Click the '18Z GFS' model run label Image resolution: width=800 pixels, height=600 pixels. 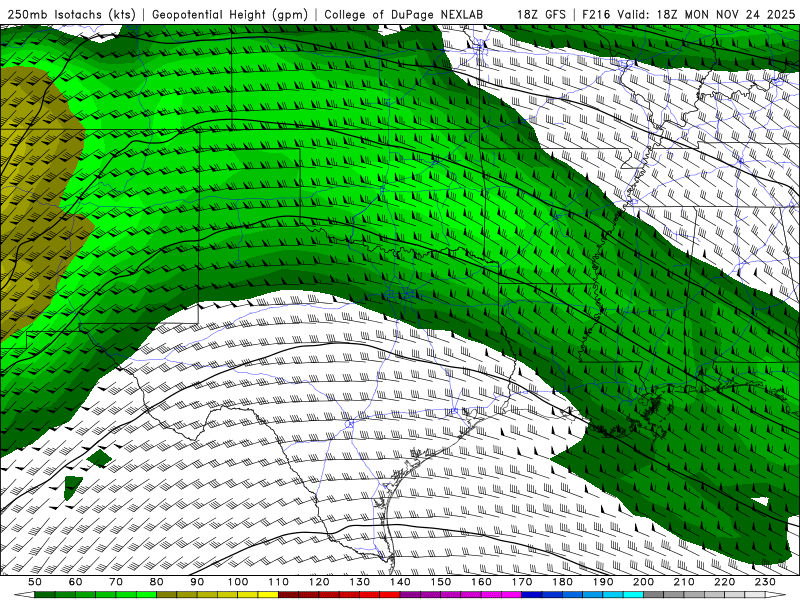click(541, 15)
